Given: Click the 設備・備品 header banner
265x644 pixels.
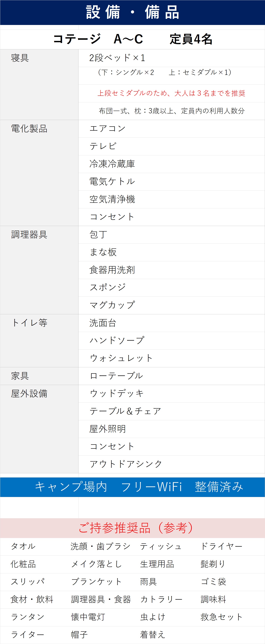Looking at the screenshot, I should click(132, 12).
